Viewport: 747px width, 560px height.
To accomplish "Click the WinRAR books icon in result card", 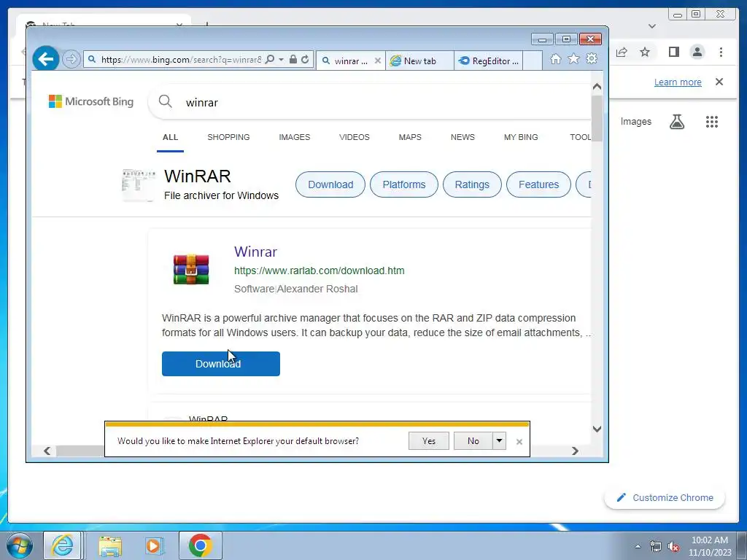I will [x=191, y=269].
